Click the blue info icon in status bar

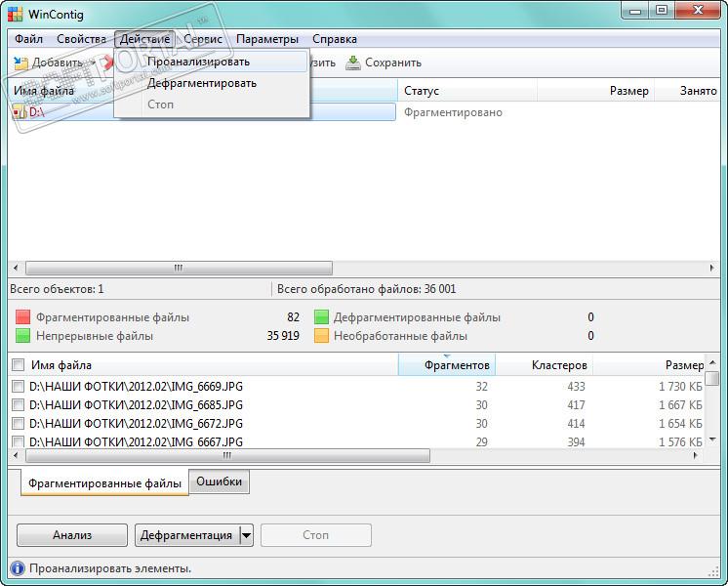(18, 568)
